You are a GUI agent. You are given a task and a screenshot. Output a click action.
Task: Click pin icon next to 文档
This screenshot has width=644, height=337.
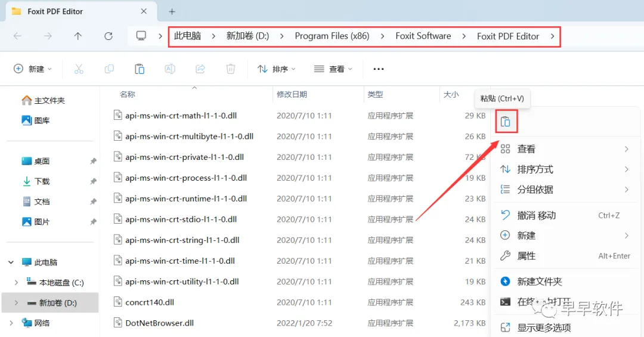click(x=93, y=202)
